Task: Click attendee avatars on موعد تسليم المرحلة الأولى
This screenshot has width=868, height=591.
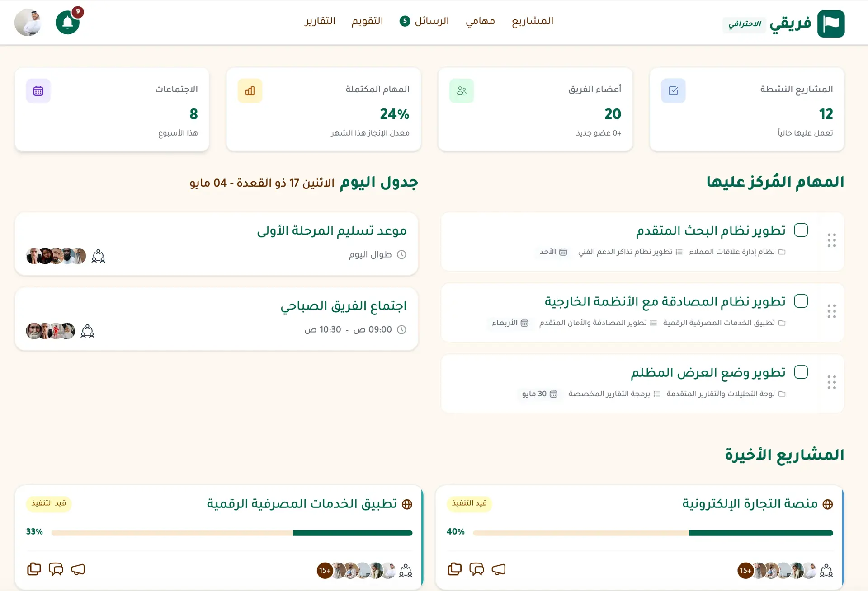Action: 56,256
